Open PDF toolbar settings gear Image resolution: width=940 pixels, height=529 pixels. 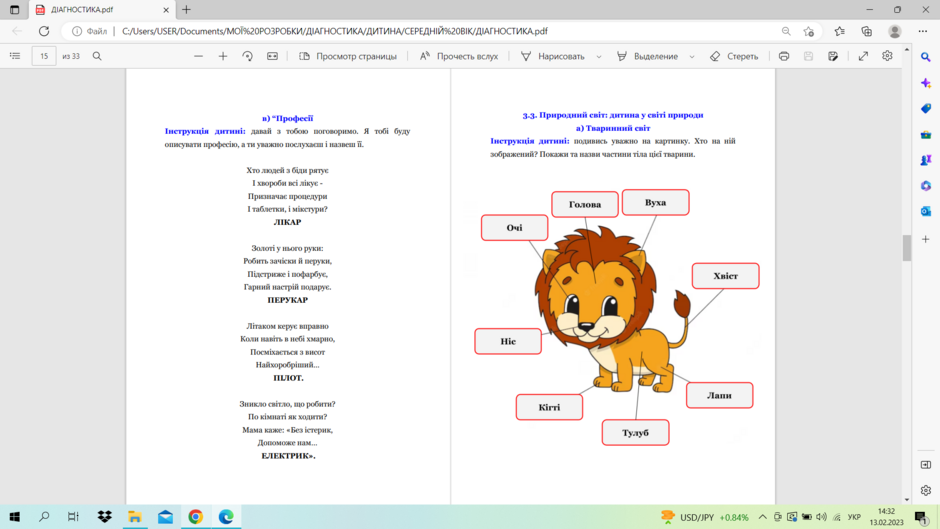pyautogui.click(x=887, y=56)
